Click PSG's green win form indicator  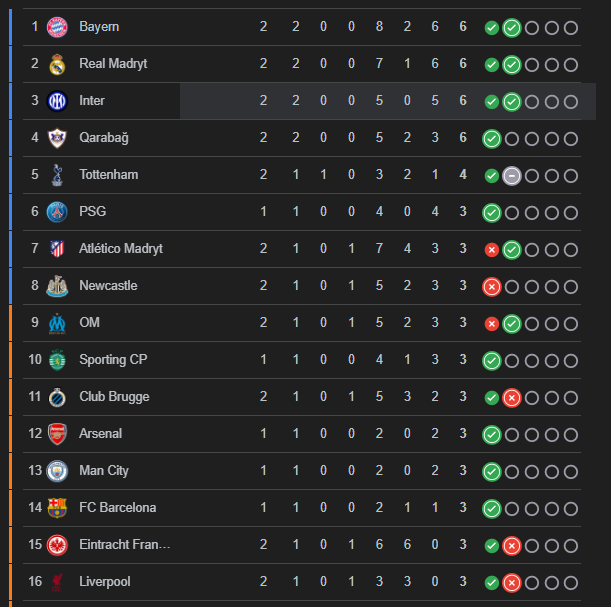491,213
